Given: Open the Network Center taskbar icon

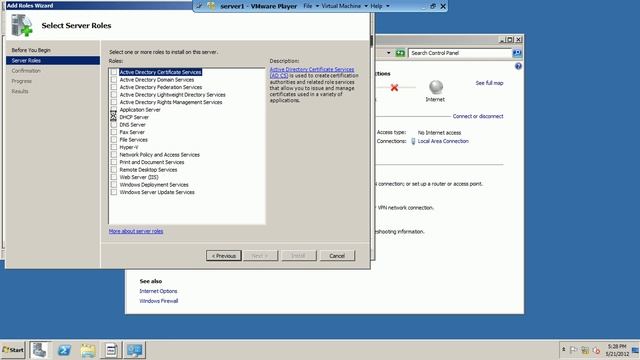Looking at the screenshot, I should coord(135,350).
